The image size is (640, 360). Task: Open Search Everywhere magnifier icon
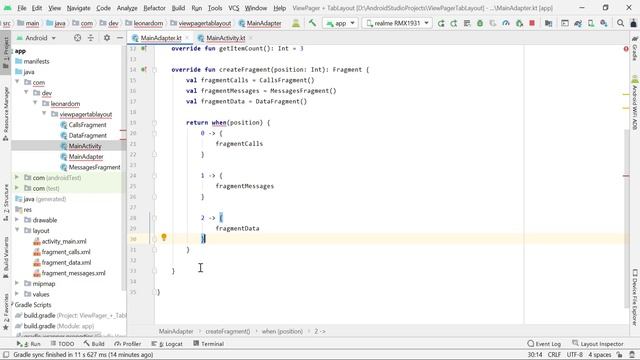tap(620, 23)
